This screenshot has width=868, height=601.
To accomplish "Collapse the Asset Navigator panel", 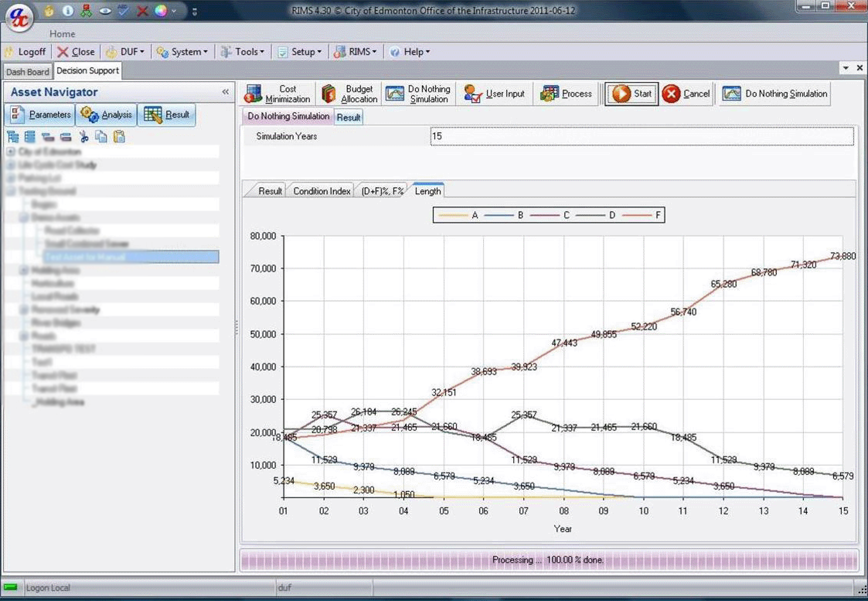I will point(225,92).
